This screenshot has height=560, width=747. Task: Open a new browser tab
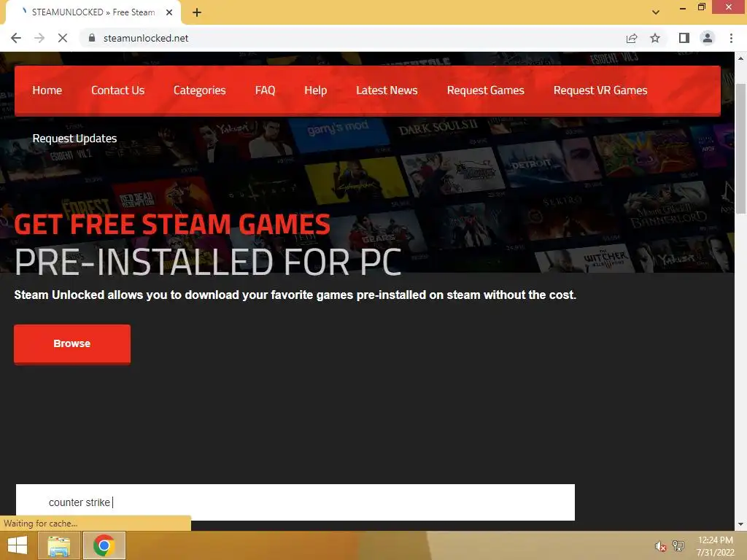(x=197, y=13)
